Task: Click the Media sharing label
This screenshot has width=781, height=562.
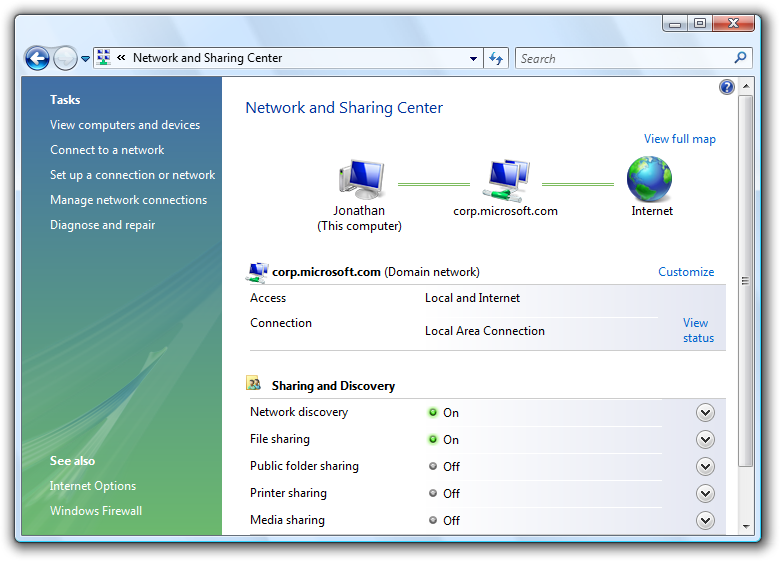Action: click(287, 520)
